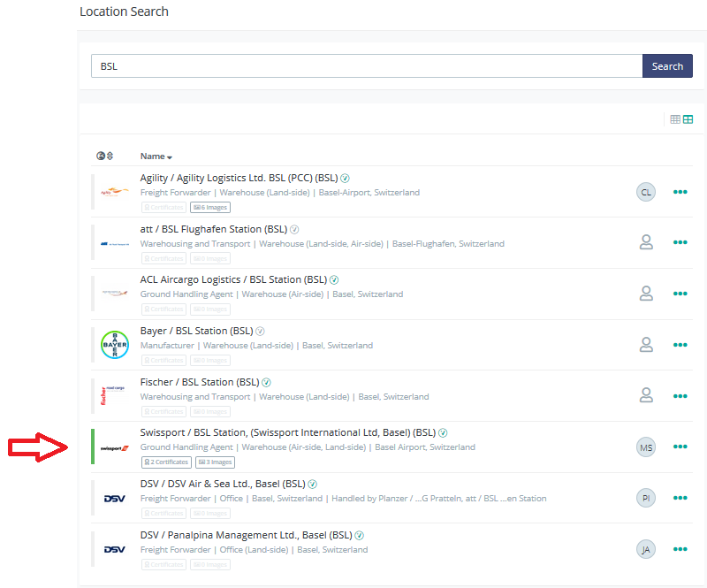Click the check icon beside att Flughafen Station
707x588 pixels.
(294, 230)
